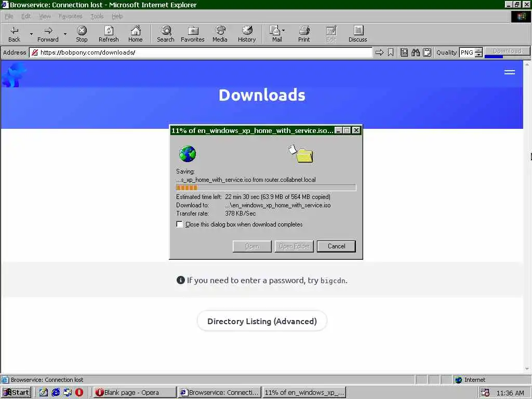Launch Internet Explorer from quick launch

(x=56, y=392)
